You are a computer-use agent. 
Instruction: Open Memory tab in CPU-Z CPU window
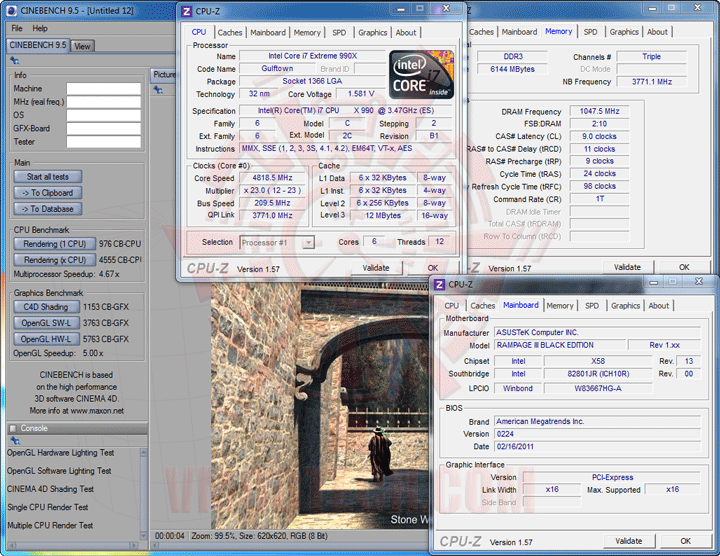click(307, 33)
